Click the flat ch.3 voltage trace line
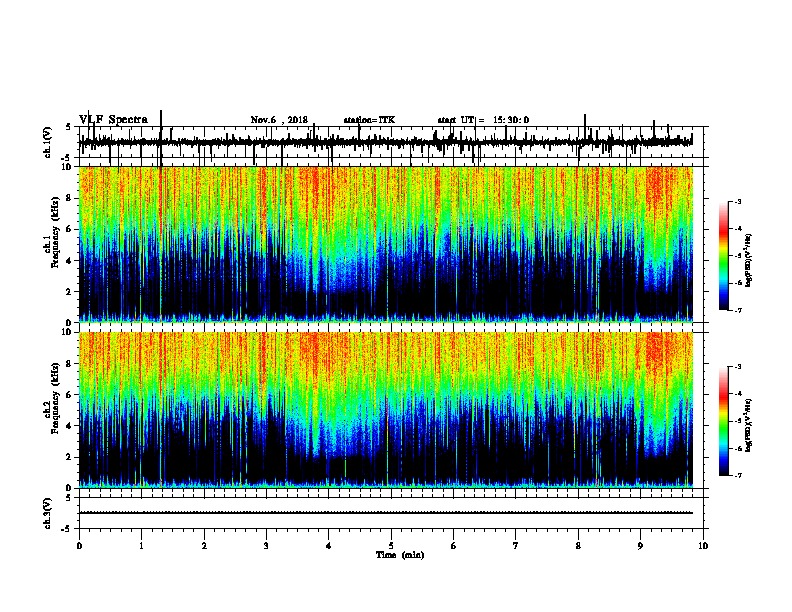Image resolution: width=792 pixels, height=612 pixels. click(386, 513)
